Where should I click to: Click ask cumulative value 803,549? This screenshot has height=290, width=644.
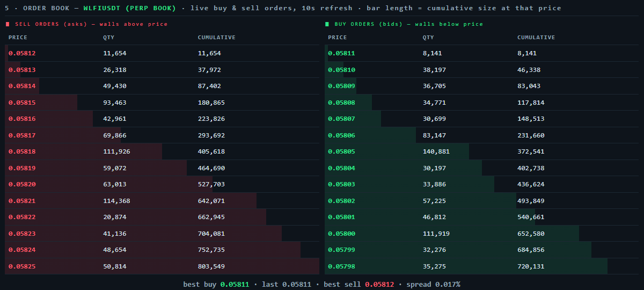[211, 266]
